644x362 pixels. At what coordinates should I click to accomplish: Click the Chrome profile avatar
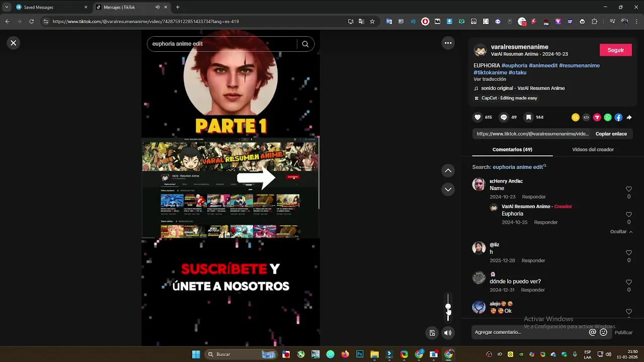(624, 22)
